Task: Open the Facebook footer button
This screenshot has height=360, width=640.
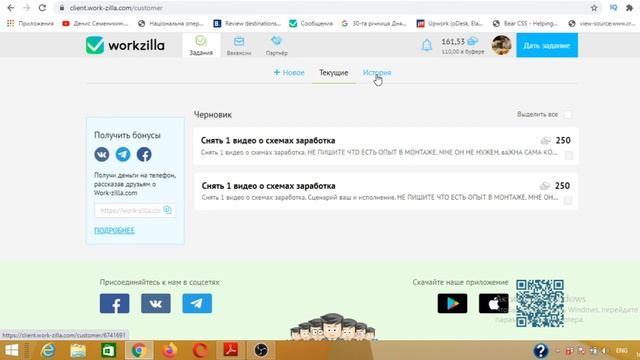Action: click(115, 303)
